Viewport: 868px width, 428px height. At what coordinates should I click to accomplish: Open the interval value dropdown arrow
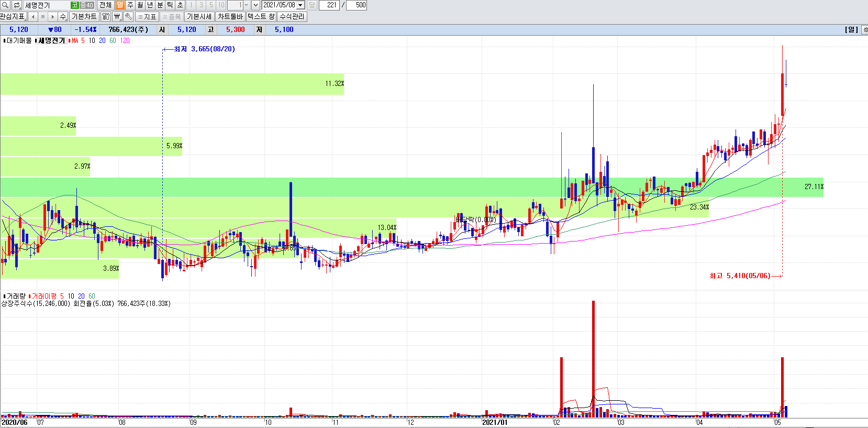point(247,5)
